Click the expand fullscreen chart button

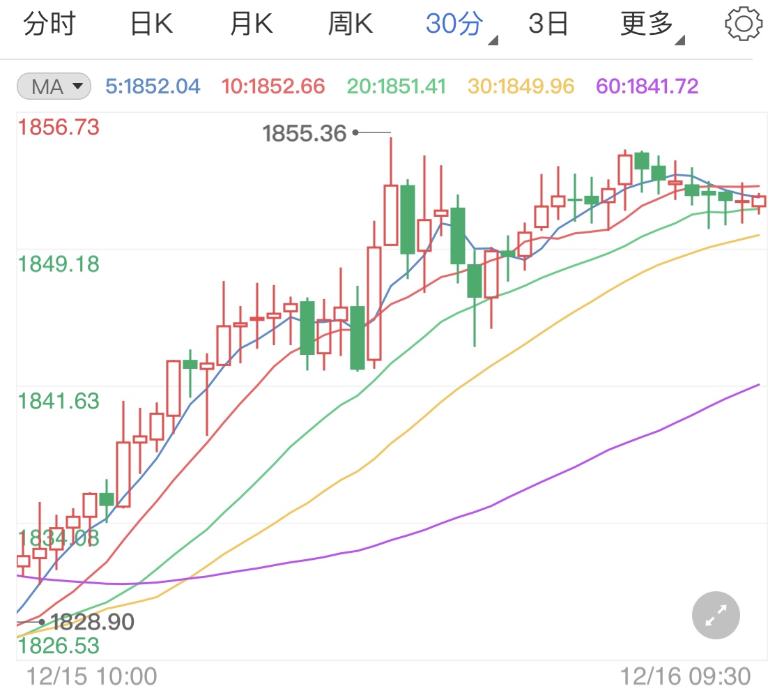click(716, 616)
